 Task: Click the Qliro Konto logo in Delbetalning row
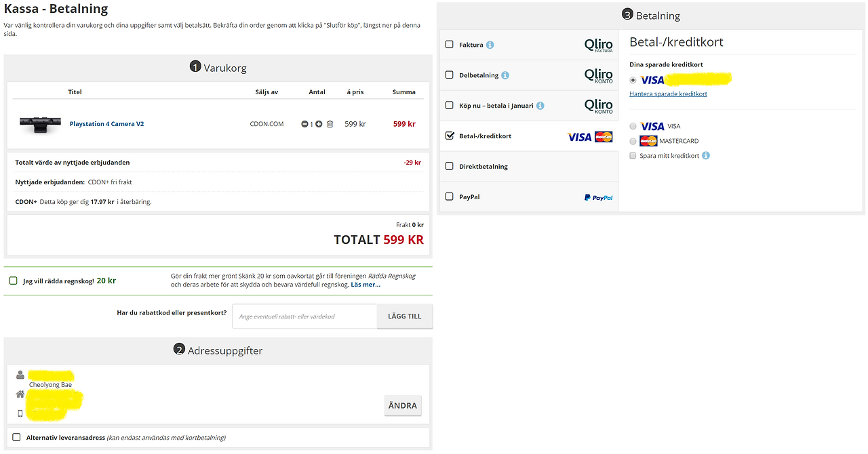599,76
